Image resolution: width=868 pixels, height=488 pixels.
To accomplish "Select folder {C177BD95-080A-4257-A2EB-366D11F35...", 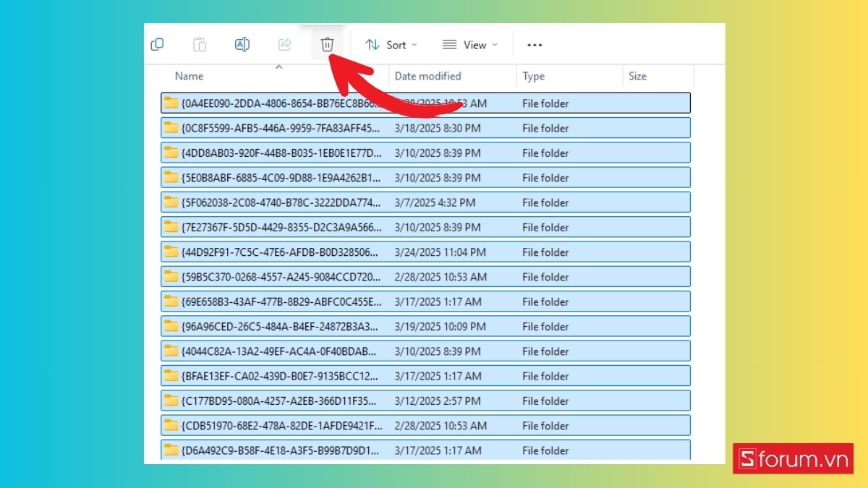I will tap(425, 401).
